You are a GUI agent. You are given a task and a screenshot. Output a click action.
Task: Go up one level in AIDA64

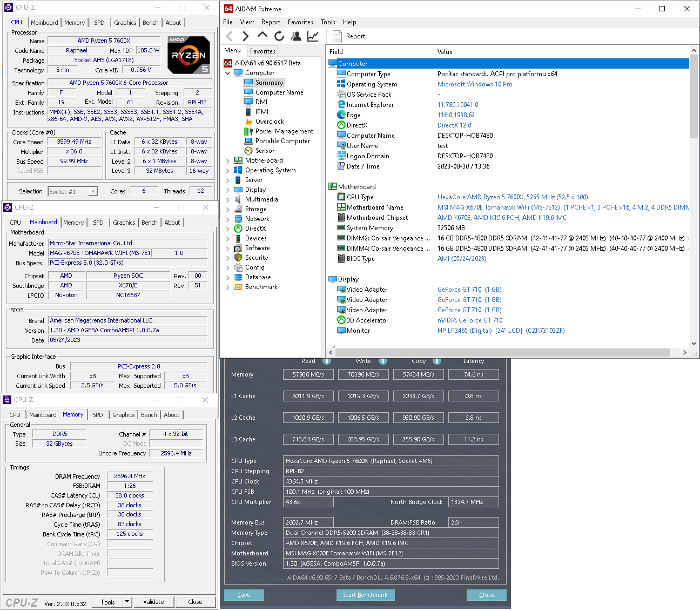tap(262, 36)
